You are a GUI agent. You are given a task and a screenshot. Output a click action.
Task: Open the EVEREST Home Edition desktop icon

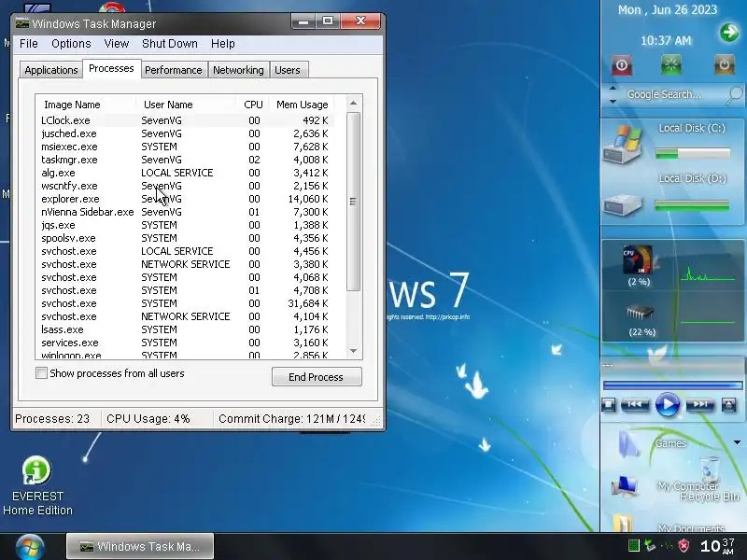coord(37,485)
